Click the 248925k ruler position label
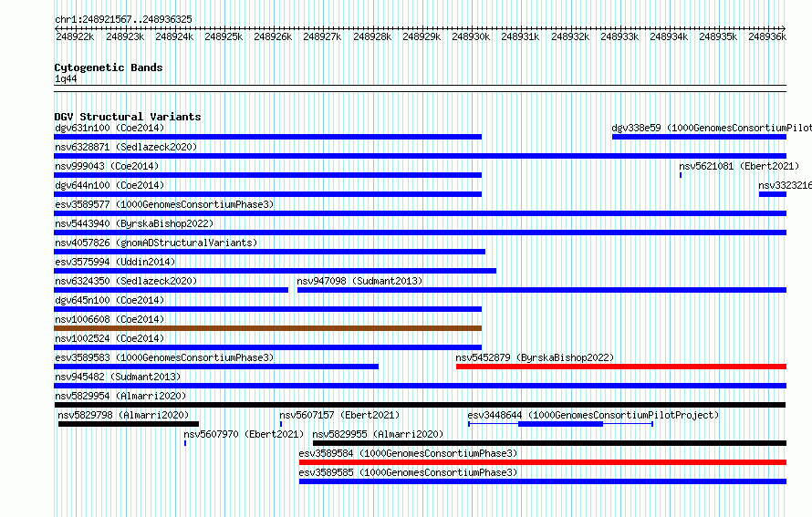This screenshot has height=517, width=812. 224,36
